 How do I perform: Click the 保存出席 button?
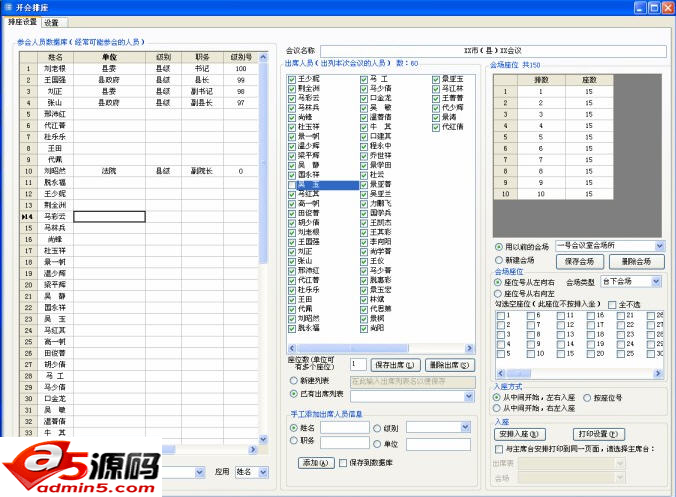395,365
